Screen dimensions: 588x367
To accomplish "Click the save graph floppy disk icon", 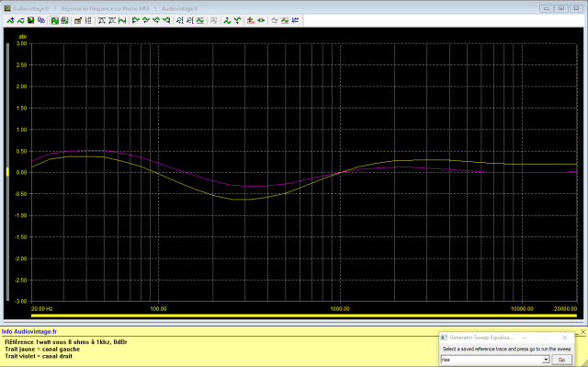I will pyautogui.click(x=30, y=20).
